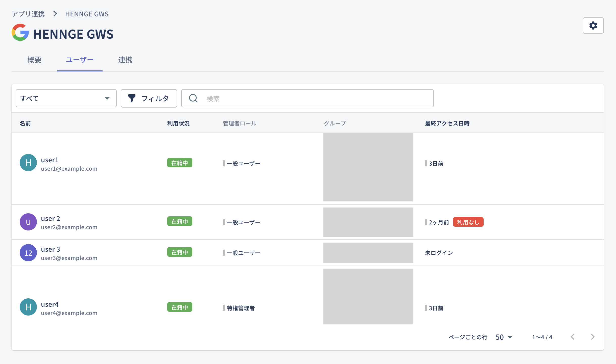
Task: Click user4's teal H avatar
Action: (x=28, y=307)
